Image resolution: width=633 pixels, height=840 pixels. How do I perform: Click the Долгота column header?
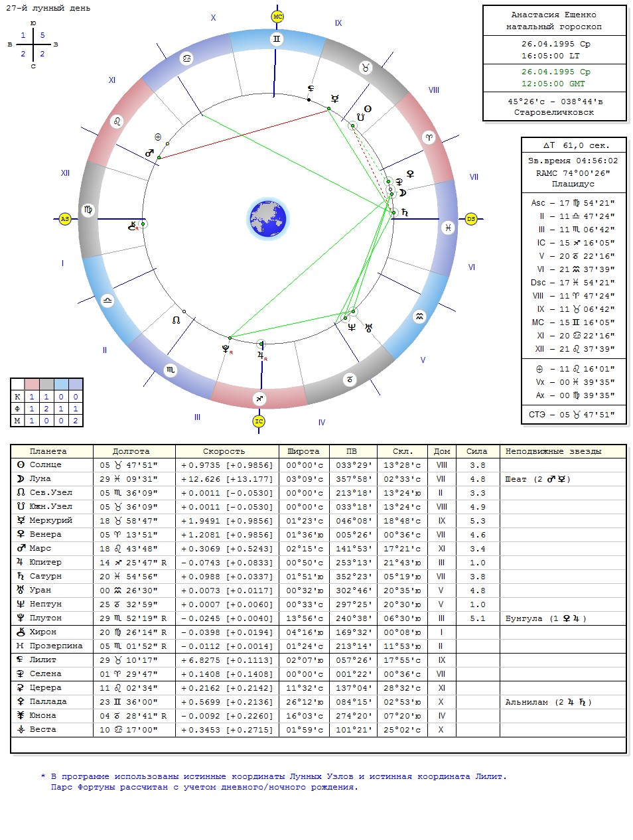(x=131, y=451)
